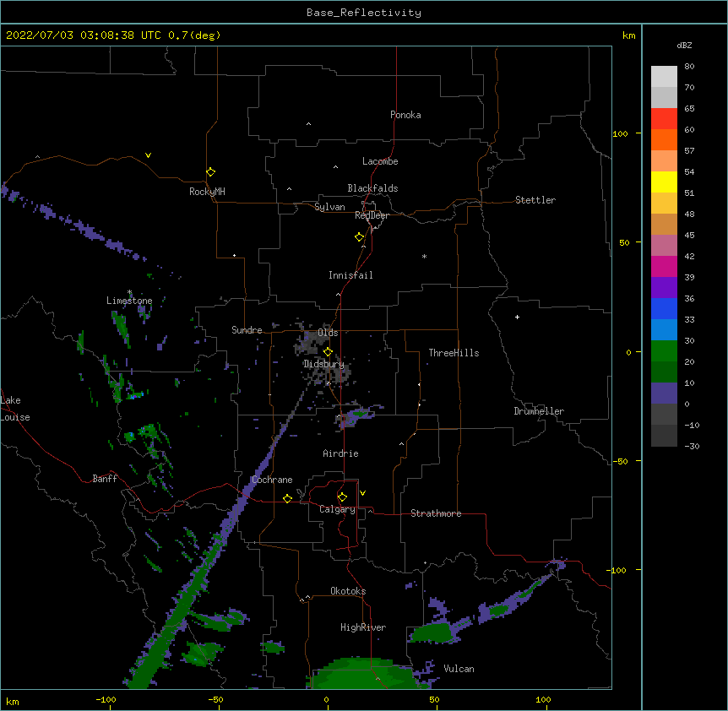Click the Banff map label

(x=105, y=479)
